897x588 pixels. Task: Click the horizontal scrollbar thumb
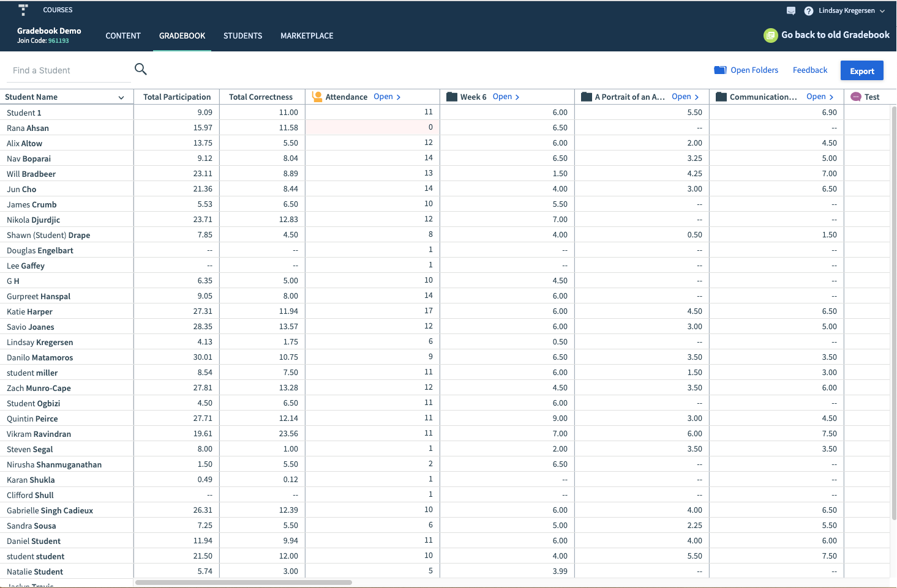pyautogui.click(x=244, y=582)
